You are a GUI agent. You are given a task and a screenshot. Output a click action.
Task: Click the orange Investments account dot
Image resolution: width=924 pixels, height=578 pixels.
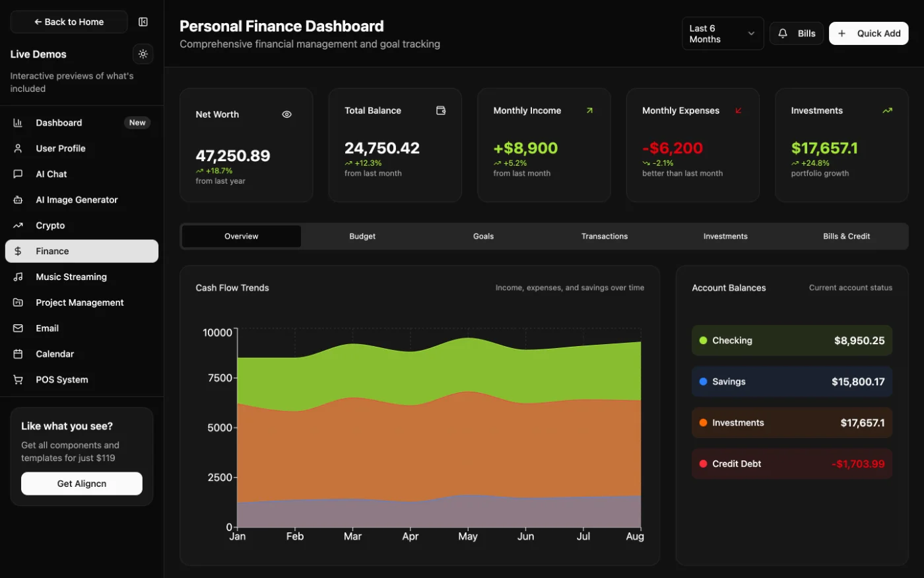(x=703, y=423)
